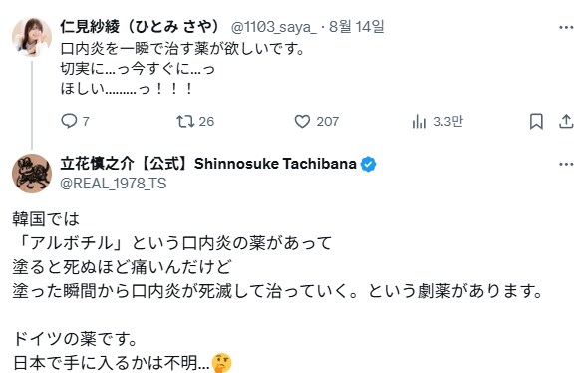
Task: Click the blue verified badge
Action: (369, 164)
